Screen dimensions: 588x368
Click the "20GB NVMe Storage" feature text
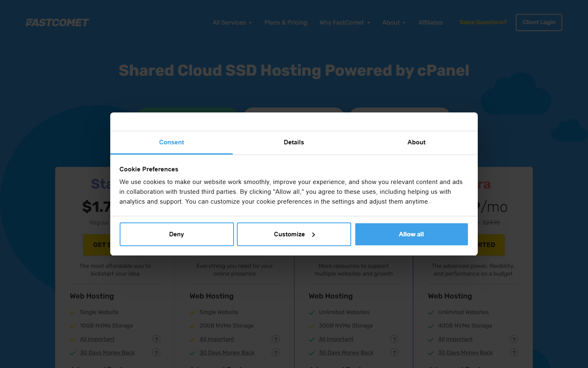[x=227, y=325]
